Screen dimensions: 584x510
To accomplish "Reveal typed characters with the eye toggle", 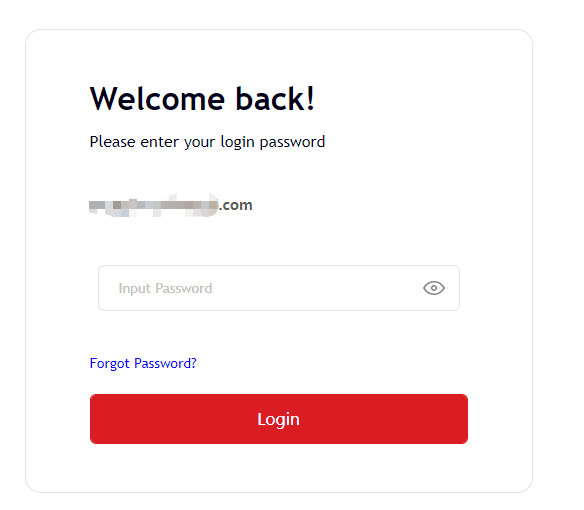I will click(434, 288).
